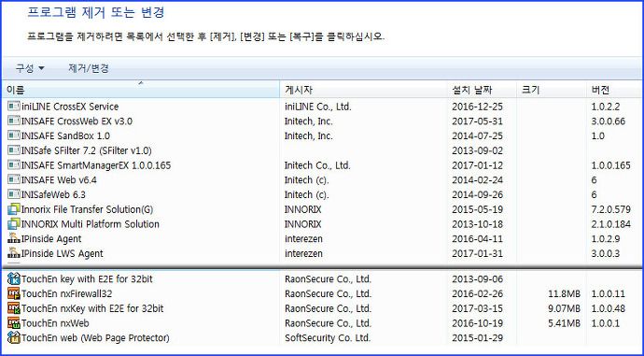Select INISAFE SandBox 1.0 name
Screen dimensions: 644x356
pyautogui.click(x=65, y=135)
